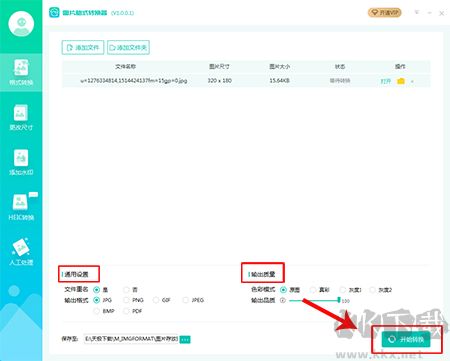Viewport: 450px width, 361px height.
Task: Click the 添加文件夹 add folder button
Action: [128, 47]
